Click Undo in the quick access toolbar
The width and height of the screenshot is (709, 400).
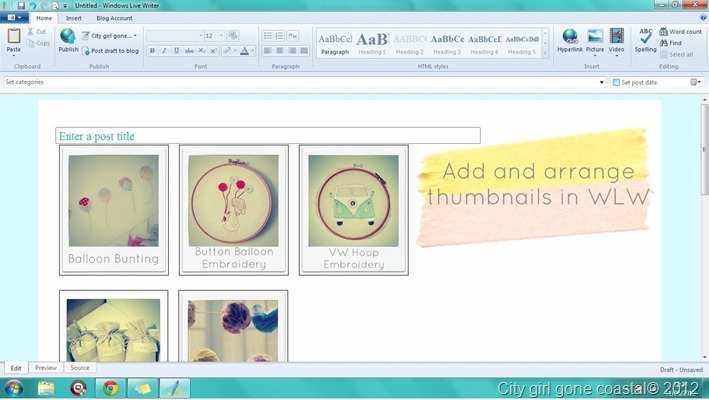point(33,5)
